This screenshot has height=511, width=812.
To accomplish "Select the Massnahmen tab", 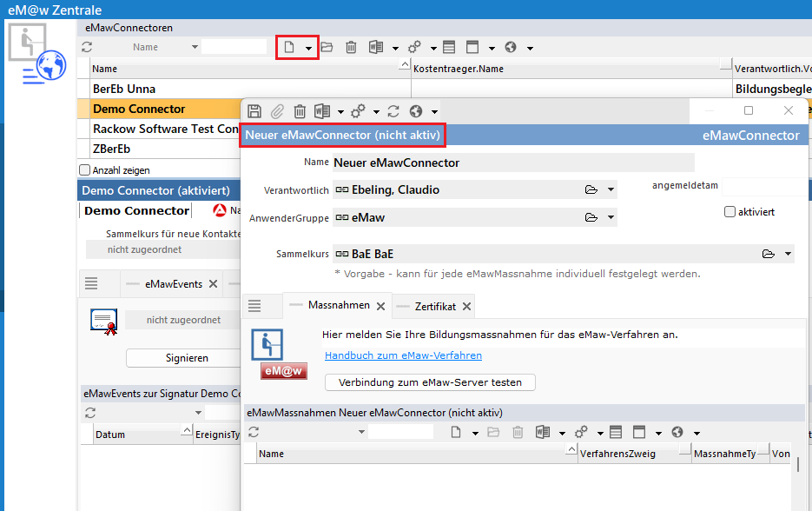I will [x=339, y=306].
